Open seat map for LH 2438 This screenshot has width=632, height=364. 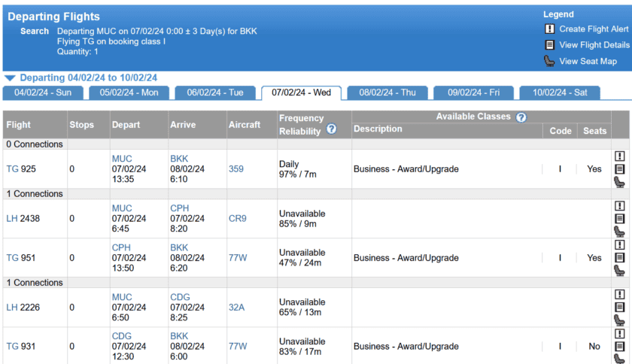click(x=620, y=232)
